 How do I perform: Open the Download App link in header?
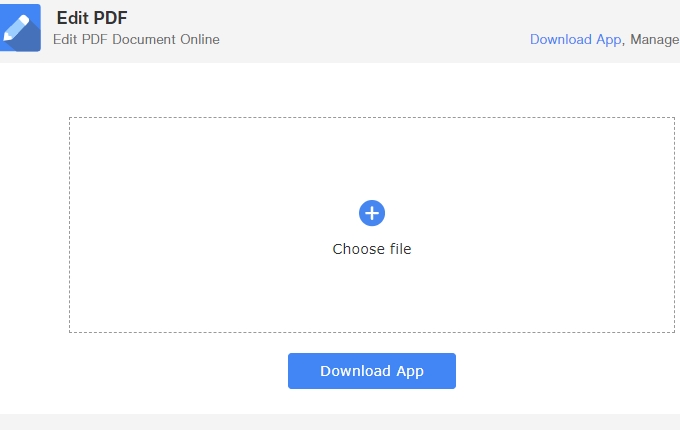[575, 40]
